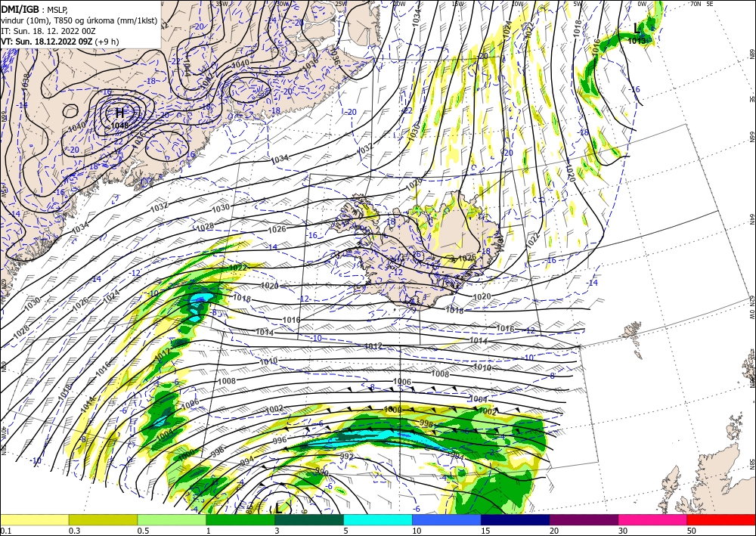Viewport: 756px width, 536px height.
Task: Click the 'DMI/IGB : MSLP,' title text
Action: 34,9
